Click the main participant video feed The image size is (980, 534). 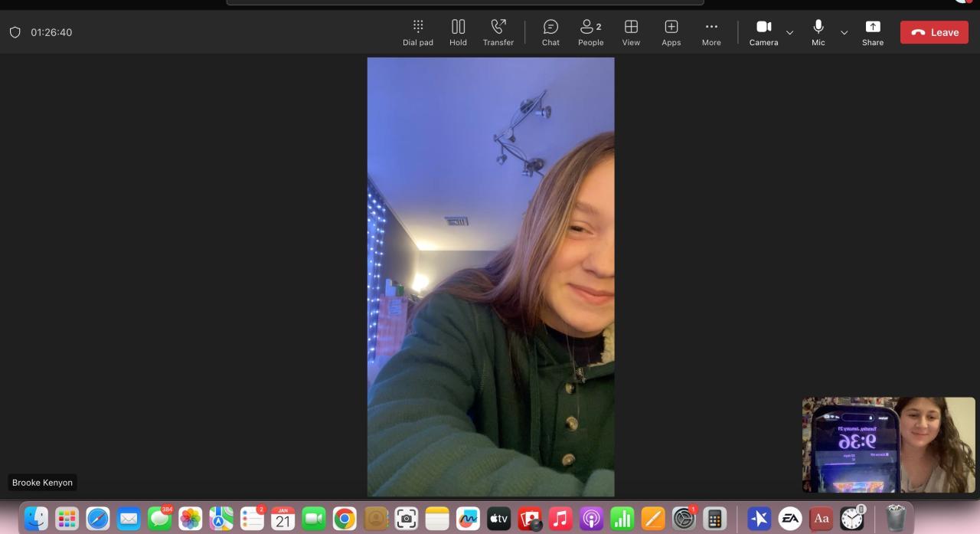[490, 277]
